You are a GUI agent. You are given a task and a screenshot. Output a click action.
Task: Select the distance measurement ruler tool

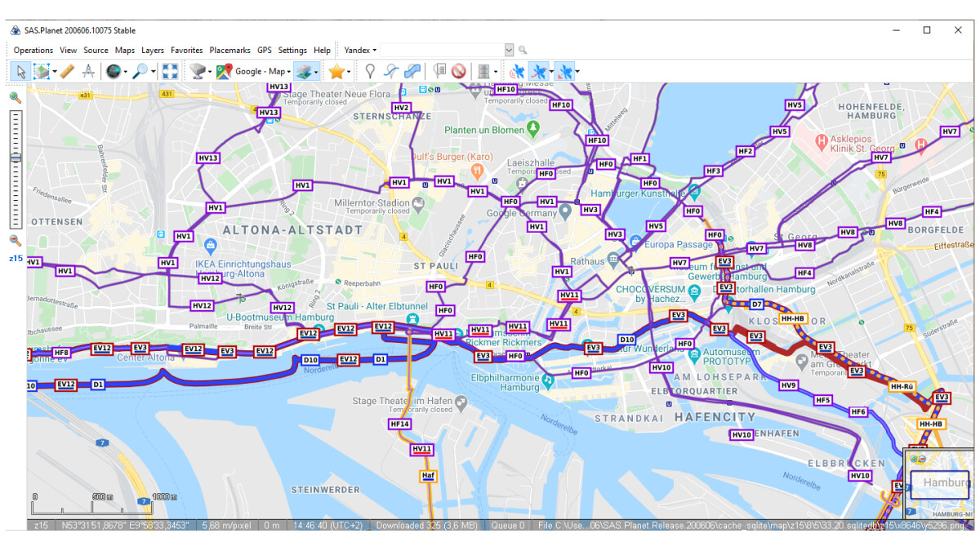[x=67, y=71]
